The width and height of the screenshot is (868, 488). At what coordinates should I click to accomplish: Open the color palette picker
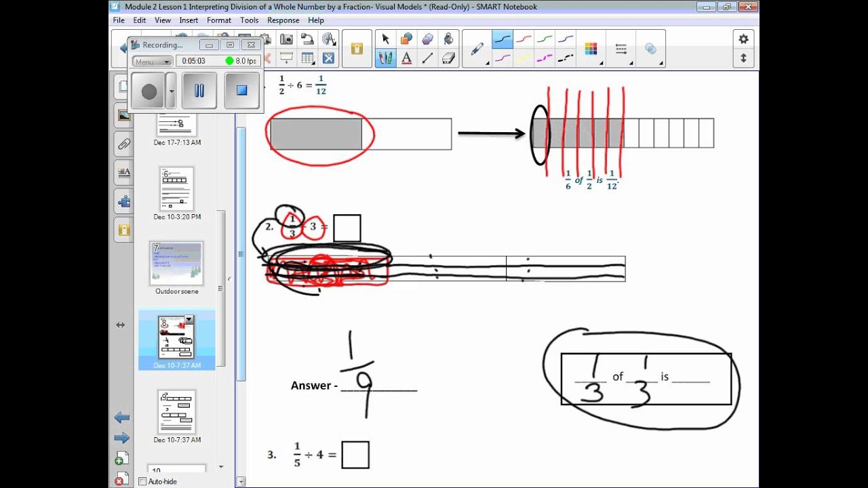click(x=591, y=49)
